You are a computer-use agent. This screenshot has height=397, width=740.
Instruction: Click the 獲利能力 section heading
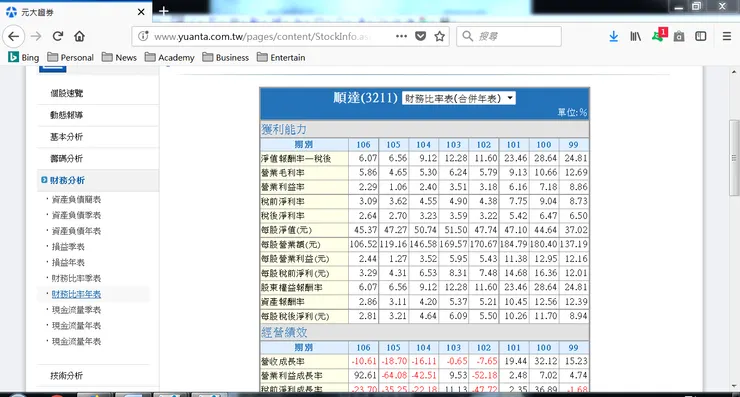click(284, 129)
